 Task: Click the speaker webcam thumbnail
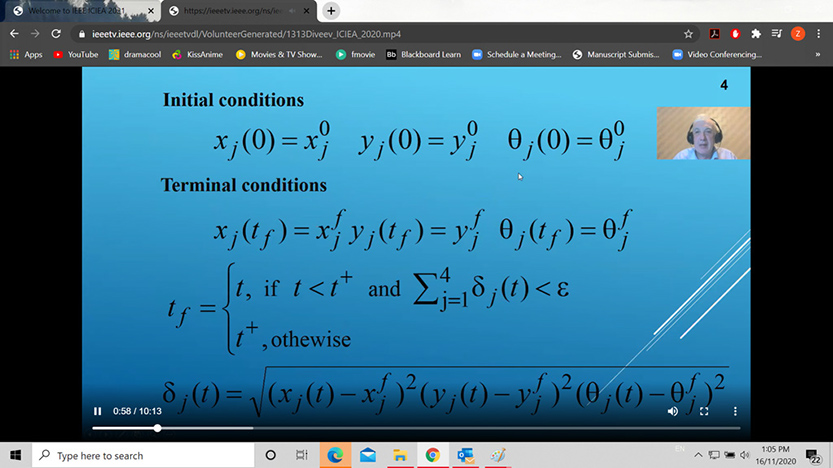[703, 133]
